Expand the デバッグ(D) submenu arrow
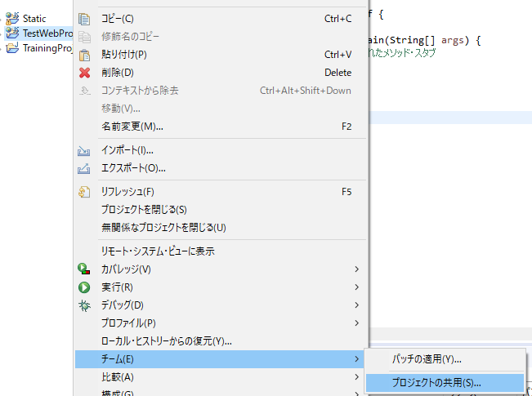The width and height of the screenshot is (532, 396). (x=356, y=305)
